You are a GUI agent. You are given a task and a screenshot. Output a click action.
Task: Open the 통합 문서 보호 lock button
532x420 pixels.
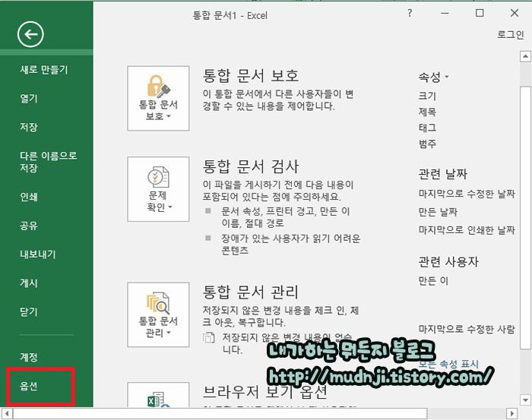pyautogui.click(x=158, y=98)
